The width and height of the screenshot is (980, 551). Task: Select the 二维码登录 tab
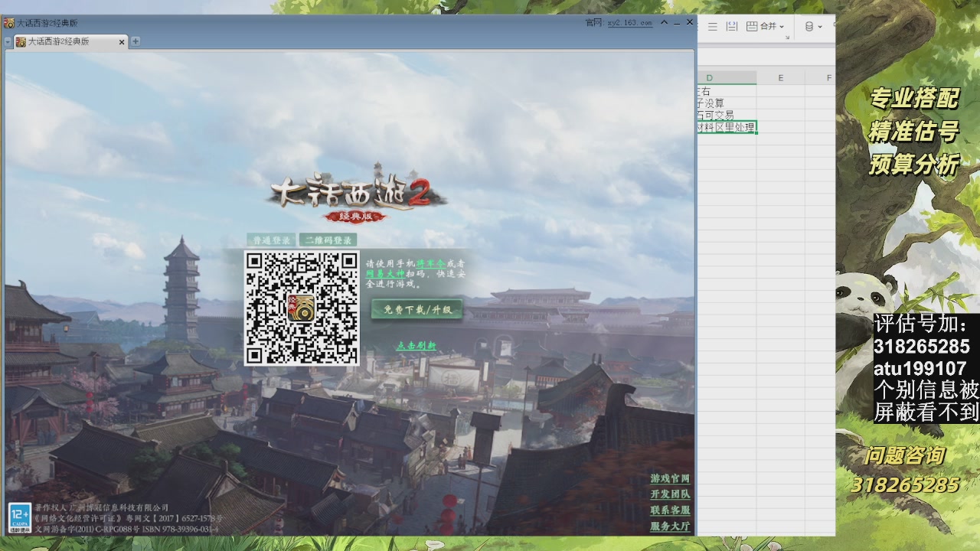(328, 240)
